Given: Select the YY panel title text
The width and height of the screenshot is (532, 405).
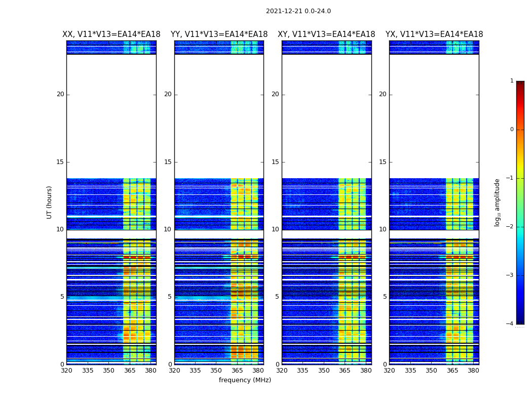Looking at the screenshot, I should click(x=219, y=34).
